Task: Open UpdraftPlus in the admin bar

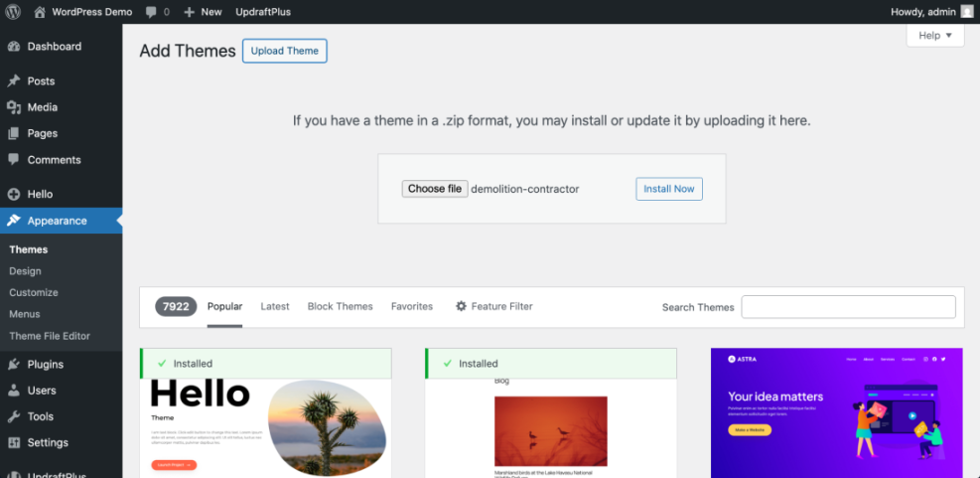Action: point(263,12)
